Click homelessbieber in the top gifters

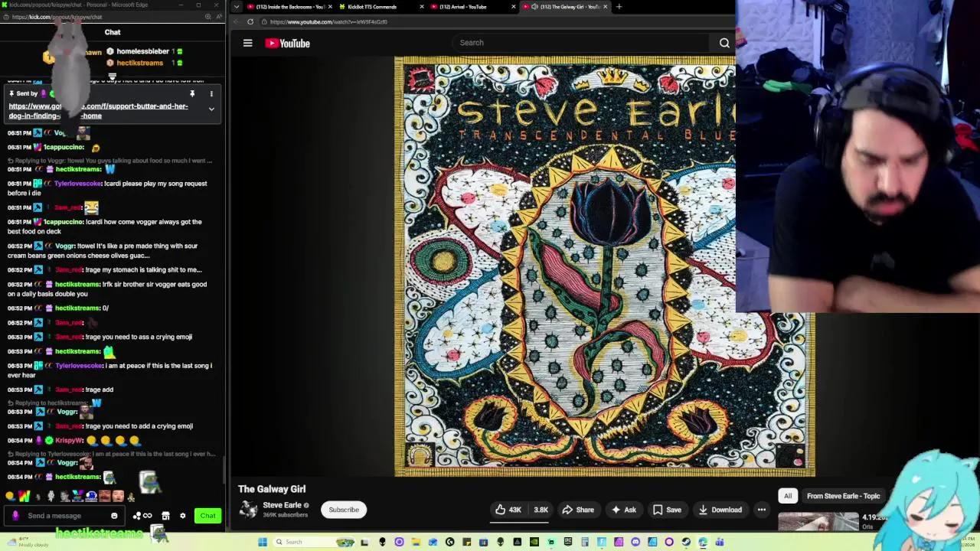[x=142, y=51]
